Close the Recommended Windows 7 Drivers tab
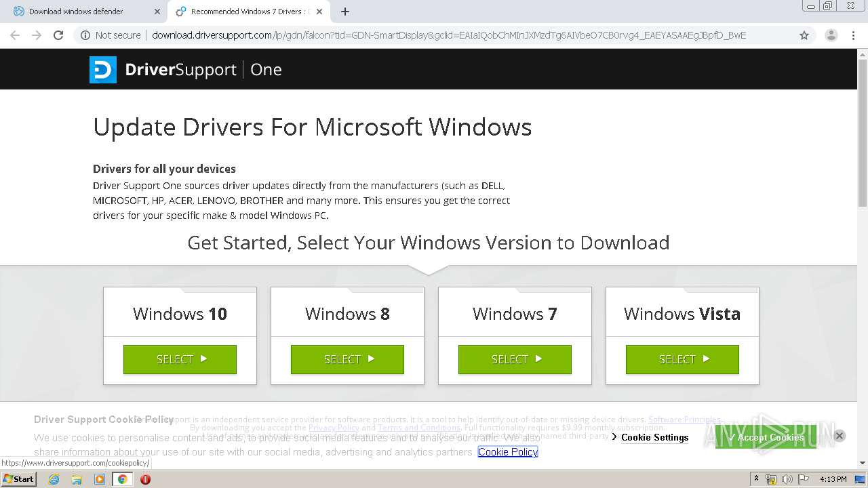The height and width of the screenshot is (488, 868). point(321,12)
